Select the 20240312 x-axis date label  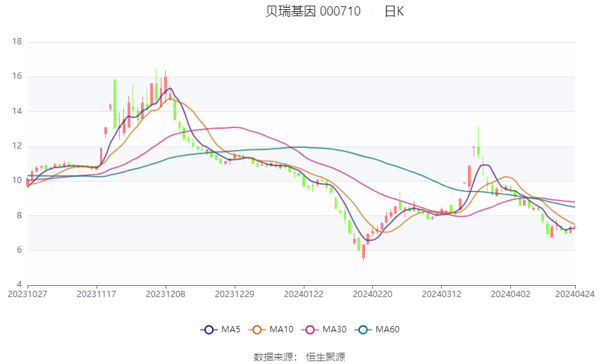coord(441,294)
